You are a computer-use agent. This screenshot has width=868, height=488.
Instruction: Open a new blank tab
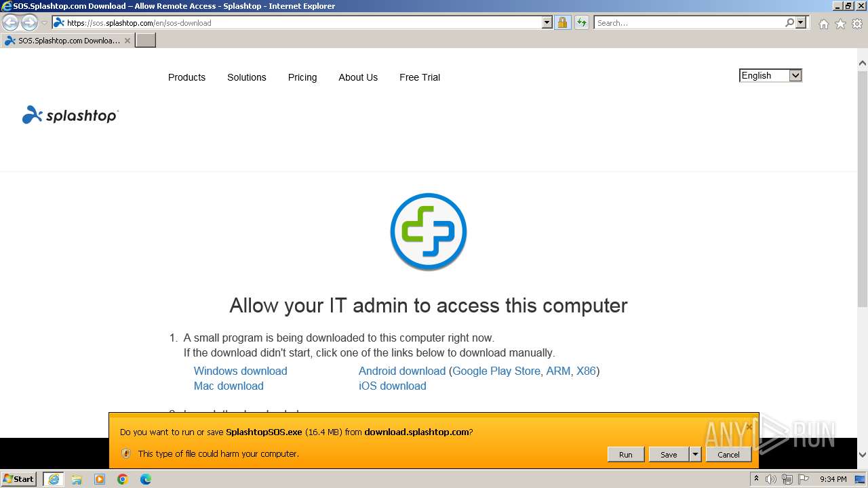[146, 40]
